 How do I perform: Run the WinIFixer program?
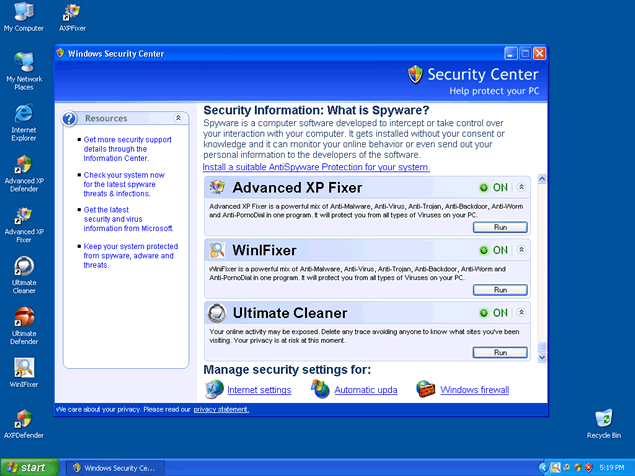pos(500,290)
